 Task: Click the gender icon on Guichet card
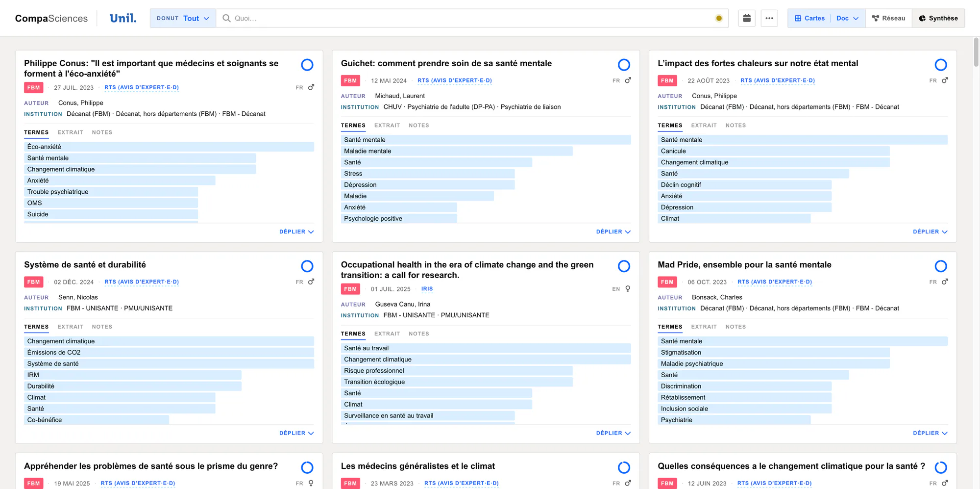click(628, 80)
